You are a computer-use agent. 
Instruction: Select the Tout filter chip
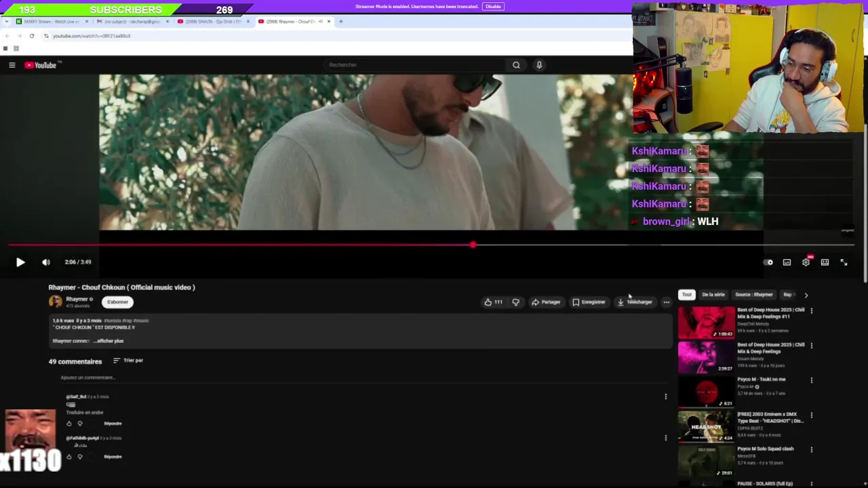click(687, 295)
